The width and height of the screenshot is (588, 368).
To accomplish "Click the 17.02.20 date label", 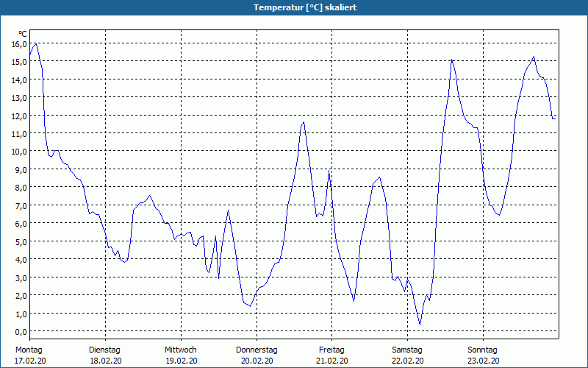I will pyautogui.click(x=30, y=361).
